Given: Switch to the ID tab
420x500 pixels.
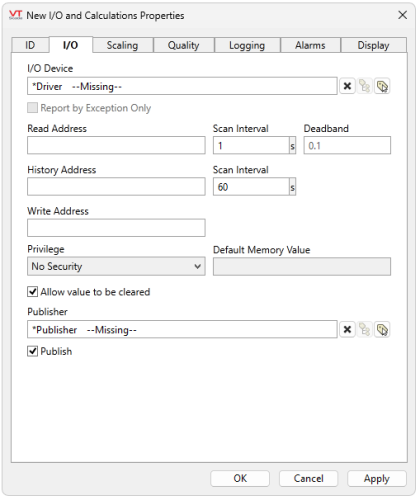Looking at the screenshot, I should [x=30, y=45].
